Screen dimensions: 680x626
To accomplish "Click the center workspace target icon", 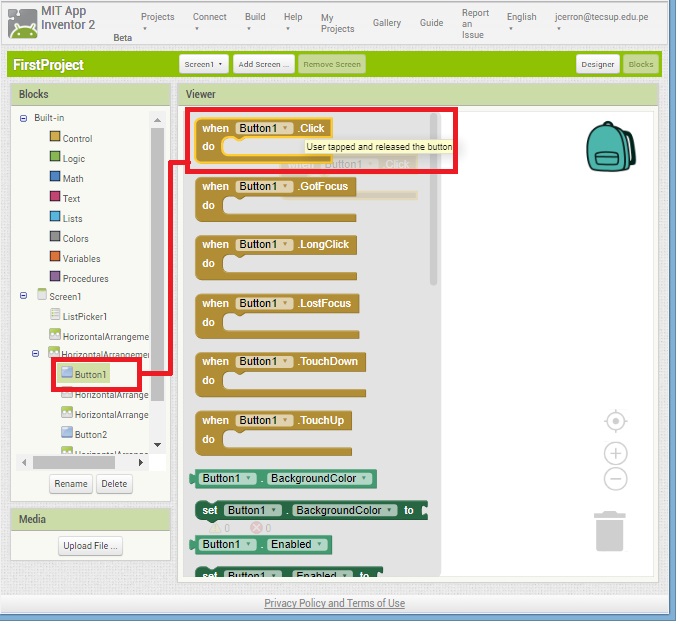I will (615, 421).
